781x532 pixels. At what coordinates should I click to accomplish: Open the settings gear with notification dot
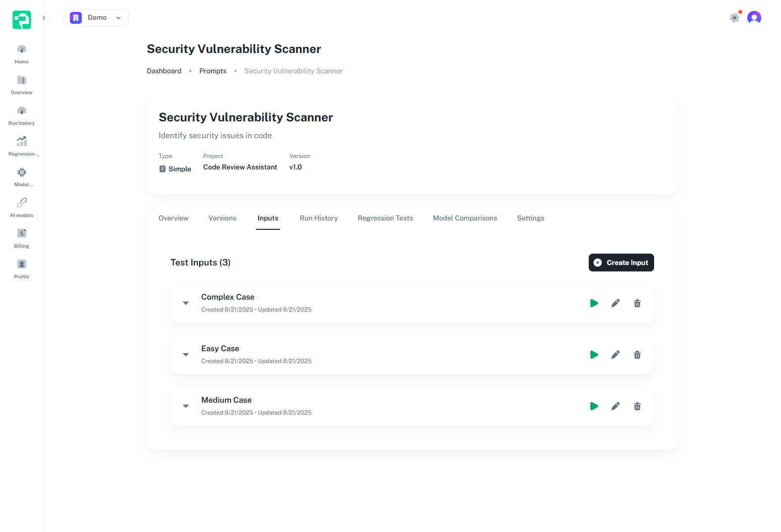pyautogui.click(x=734, y=18)
